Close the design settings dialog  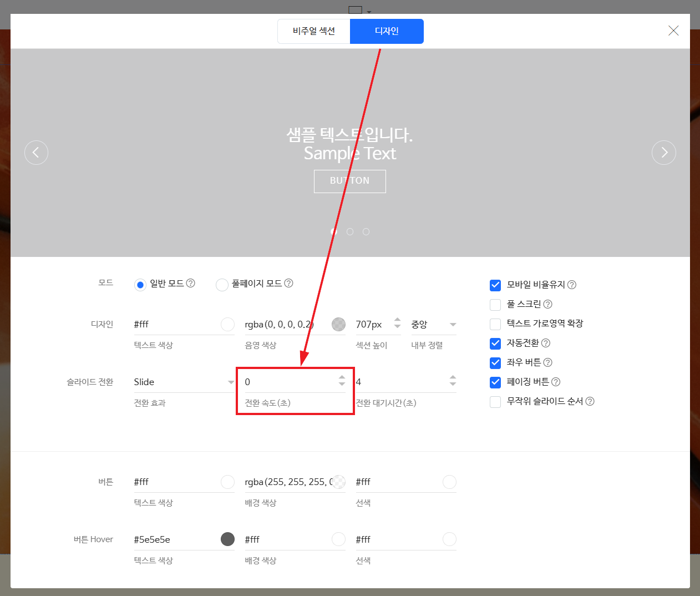click(673, 31)
